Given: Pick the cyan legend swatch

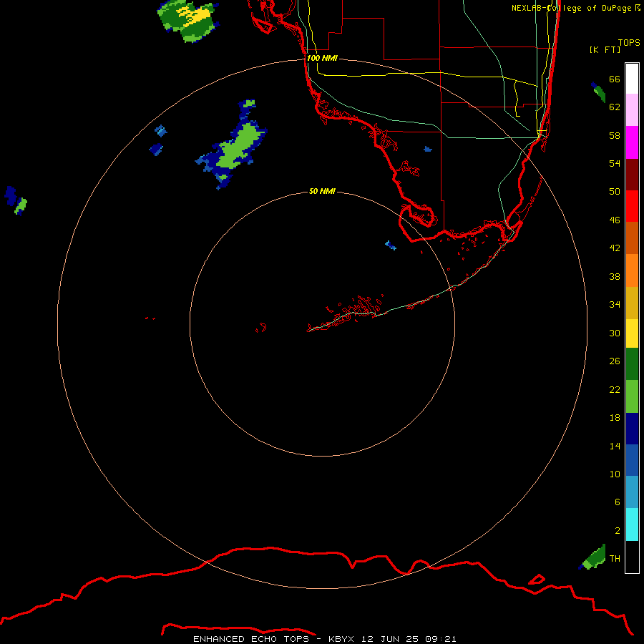Looking at the screenshot, I should click(632, 525).
